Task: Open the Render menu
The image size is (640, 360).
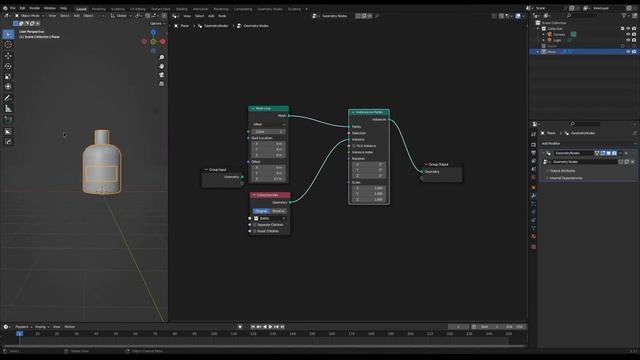Action: point(35,8)
